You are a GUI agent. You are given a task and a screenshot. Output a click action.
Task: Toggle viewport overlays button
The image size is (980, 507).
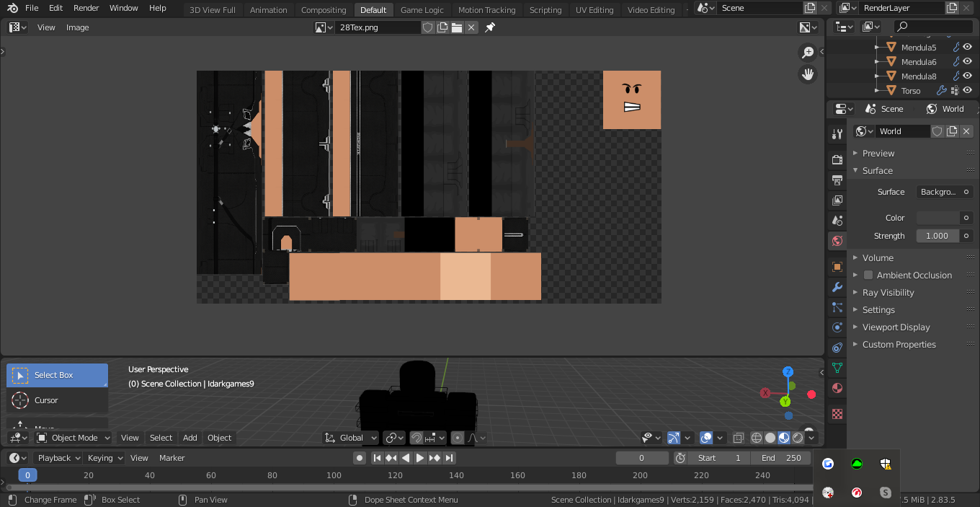click(x=707, y=438)
